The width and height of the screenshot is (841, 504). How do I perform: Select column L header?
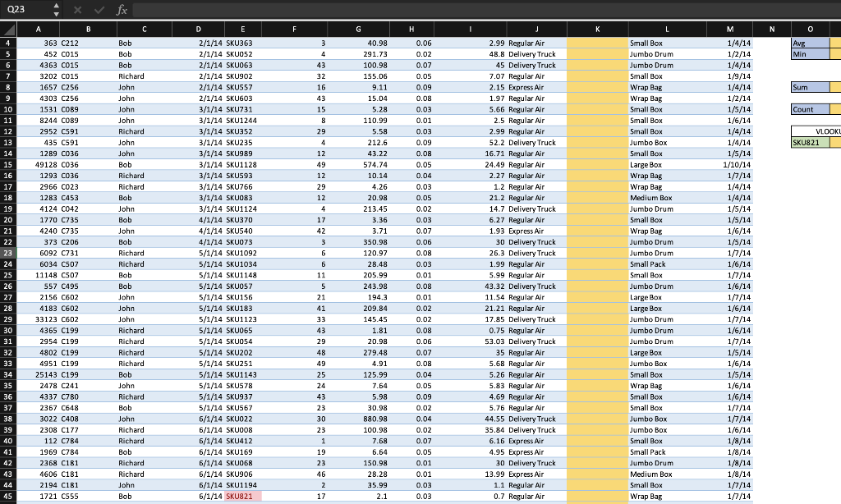[x=667, y=29]
